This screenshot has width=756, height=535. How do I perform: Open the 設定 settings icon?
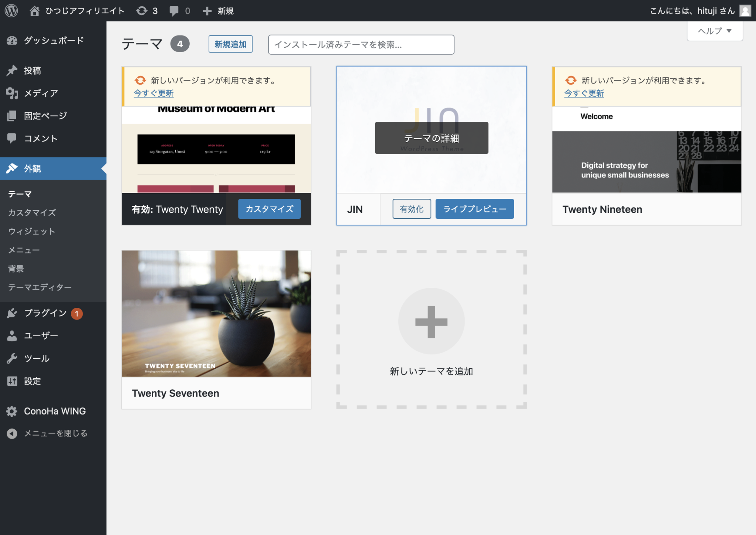tap(12, 381)
